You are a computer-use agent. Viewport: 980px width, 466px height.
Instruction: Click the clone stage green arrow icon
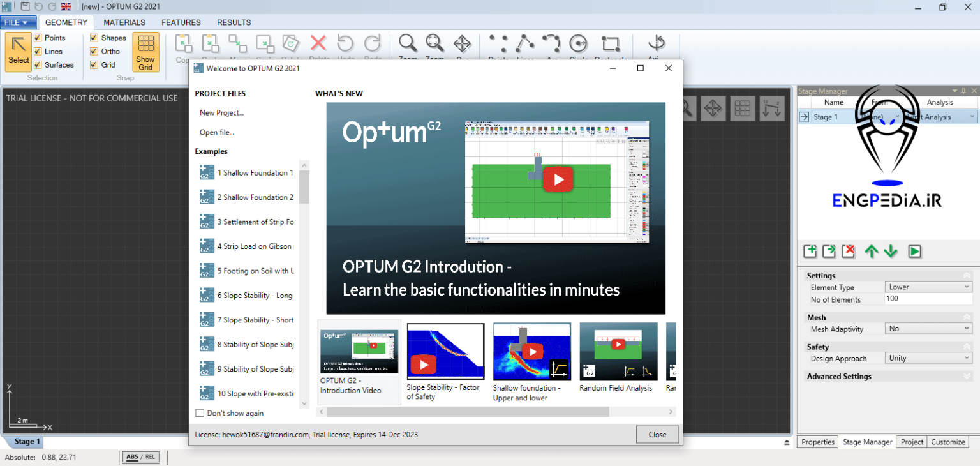pos(829,251)
